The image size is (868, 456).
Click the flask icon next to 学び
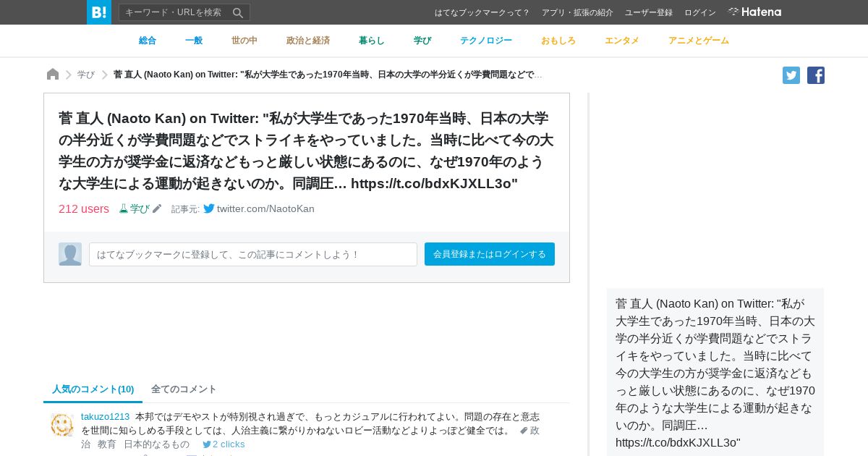[124, 208]
